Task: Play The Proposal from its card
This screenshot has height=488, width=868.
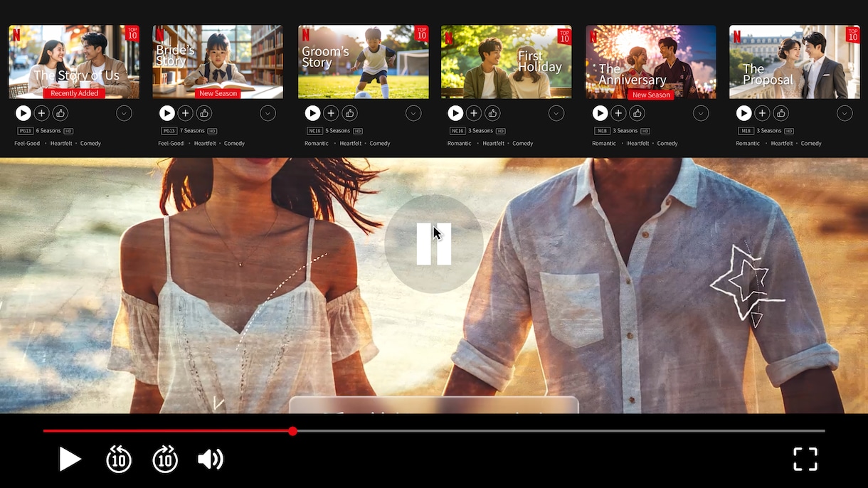Action: [x=743, y=113]
